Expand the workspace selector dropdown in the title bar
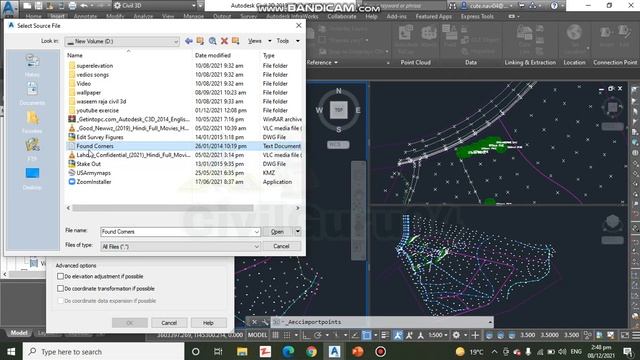 (193, 6)
